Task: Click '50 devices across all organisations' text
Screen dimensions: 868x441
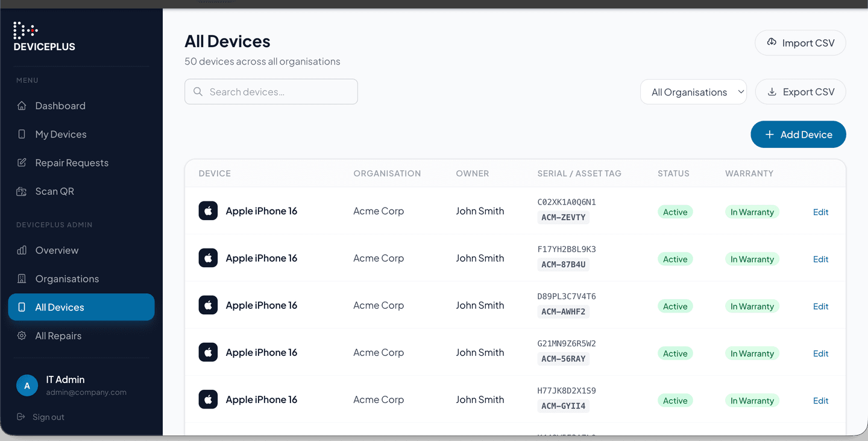Action: [262, 62]
